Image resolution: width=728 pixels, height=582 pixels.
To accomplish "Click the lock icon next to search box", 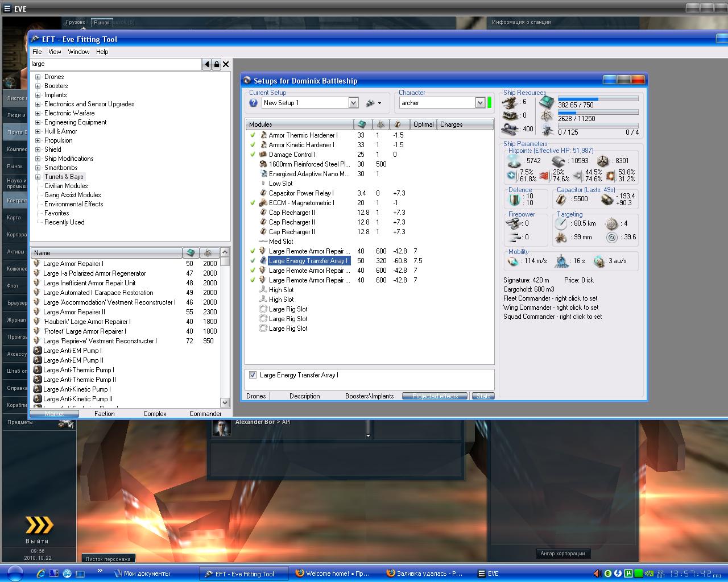I will 216,64.
